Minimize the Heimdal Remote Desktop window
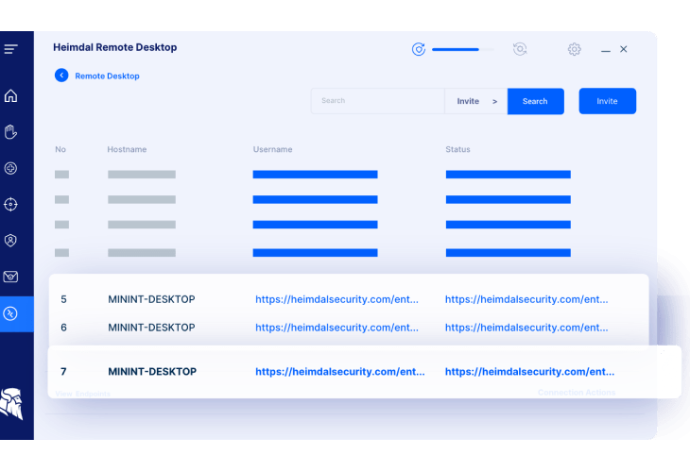This screenshot has width=690, height=472. coord(606,51)
